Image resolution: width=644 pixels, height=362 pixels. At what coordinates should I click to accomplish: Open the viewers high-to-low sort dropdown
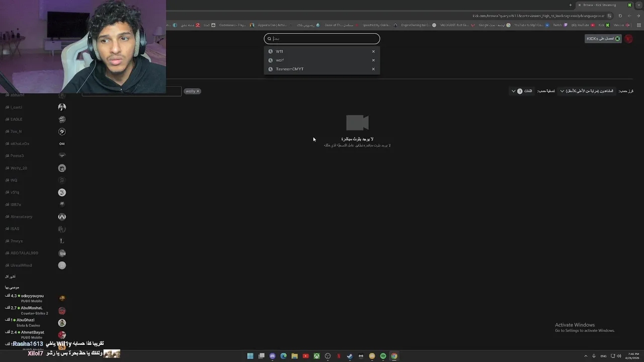tap(587, 91)
